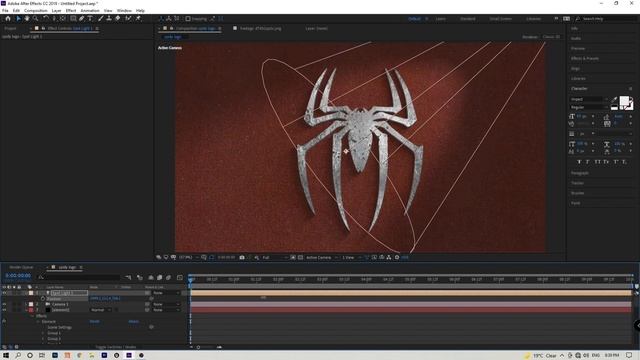Open the Effects & Presets panel
Image resolution: width=640 pixels, height=360 pixels.
pos(585,58)
